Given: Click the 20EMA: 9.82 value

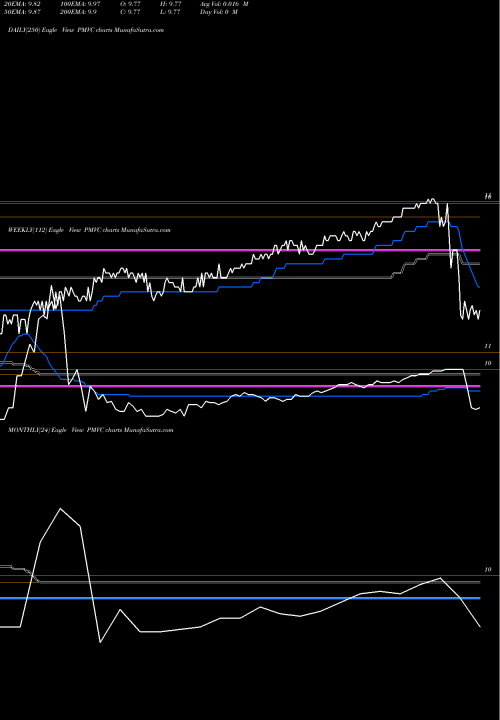Looking at the screenshot, I should coord(22,4).
